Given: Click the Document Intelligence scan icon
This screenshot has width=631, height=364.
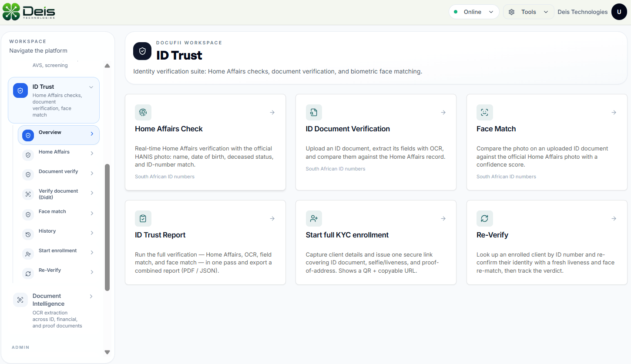Looking at the screenshot, I should point(20,300).
